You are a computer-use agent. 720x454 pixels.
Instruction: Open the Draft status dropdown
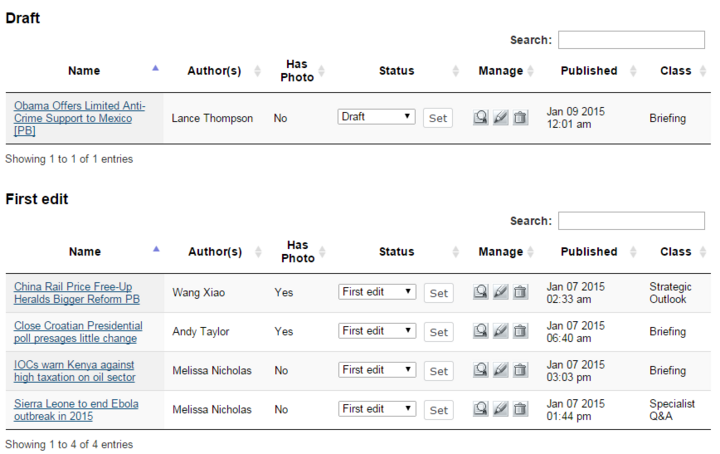pos(376,117)
